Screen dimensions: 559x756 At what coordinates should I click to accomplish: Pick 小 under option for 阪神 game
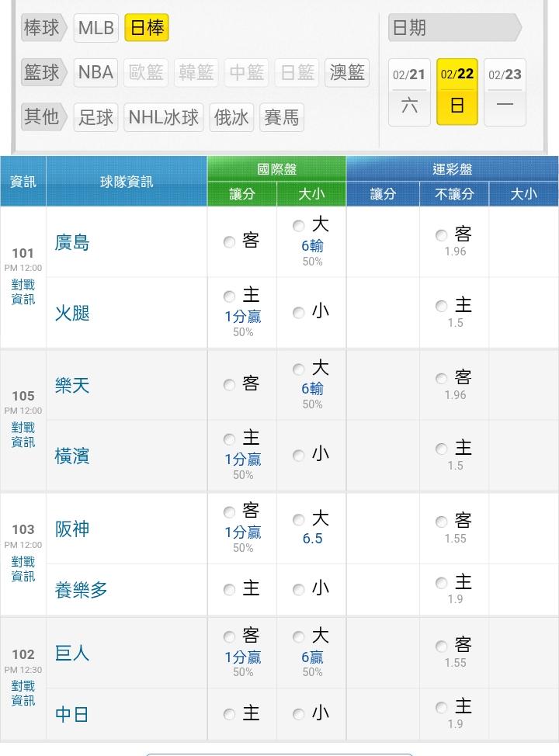click(x=299, y=590)
